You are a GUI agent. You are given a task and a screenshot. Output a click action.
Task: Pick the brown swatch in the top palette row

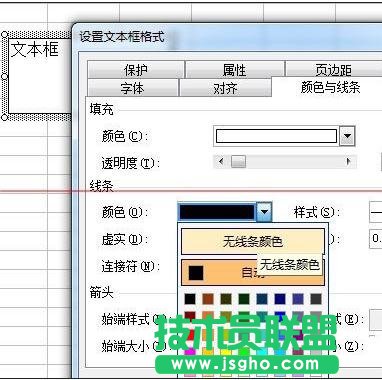pos(208,299)
